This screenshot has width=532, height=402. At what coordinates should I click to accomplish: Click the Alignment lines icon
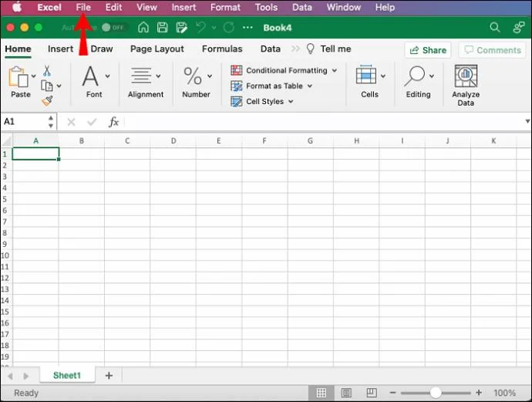[141, 76]
